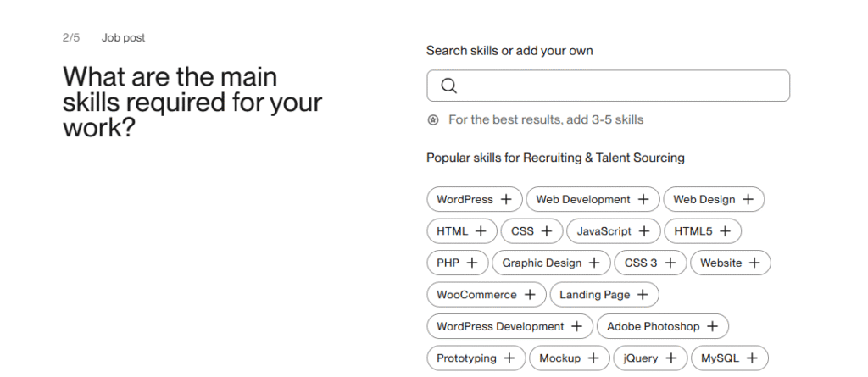The width and height of the screenshot is (868, 377).
Task: Click the search magnifier icon
Action: point(449,86)
